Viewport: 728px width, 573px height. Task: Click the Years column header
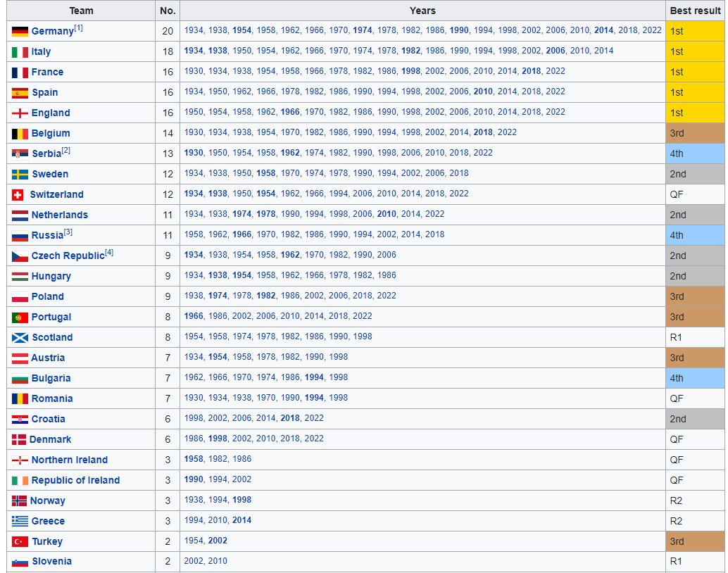422,11
